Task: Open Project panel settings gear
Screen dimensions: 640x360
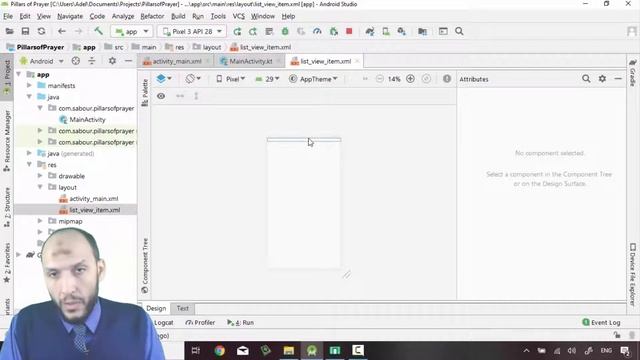Action: pyautogui.click(x=112, y=61)
